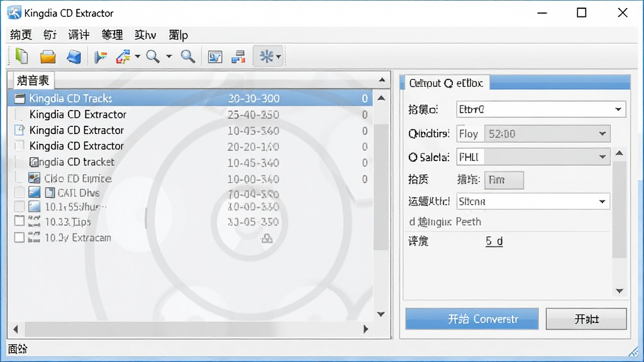The width and height of the screenshot is (644, 362).
Task: Select the 'ngdia CD tracket' row
Action: (190, 163)
